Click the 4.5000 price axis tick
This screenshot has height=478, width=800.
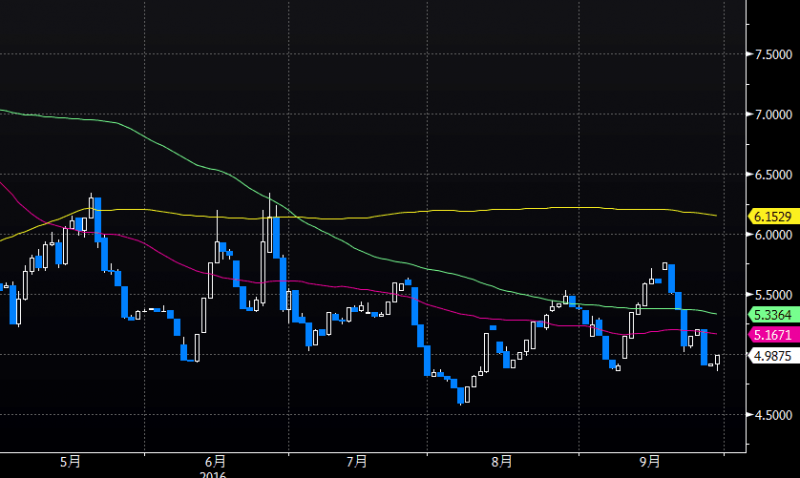tap(773, 416)
